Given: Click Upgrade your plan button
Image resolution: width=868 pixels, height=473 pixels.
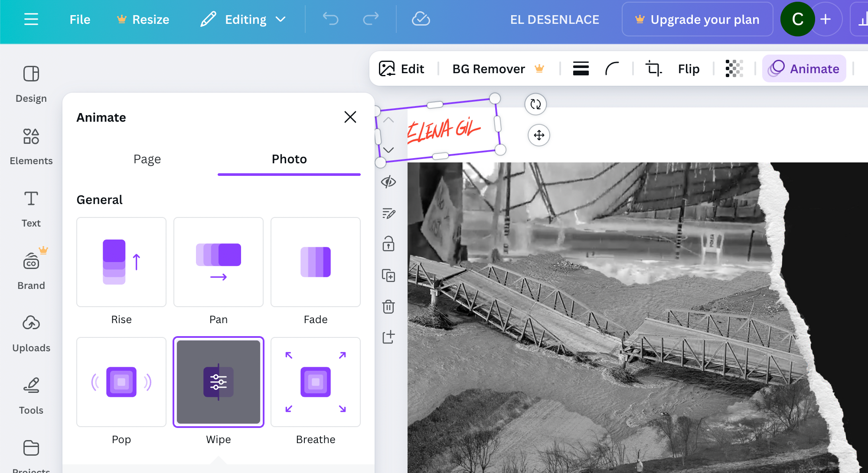Looking at the screenshot, I should (697, 19).
